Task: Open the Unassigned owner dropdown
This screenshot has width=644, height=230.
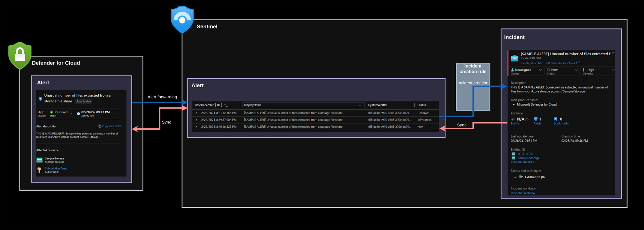Action: 540,70
